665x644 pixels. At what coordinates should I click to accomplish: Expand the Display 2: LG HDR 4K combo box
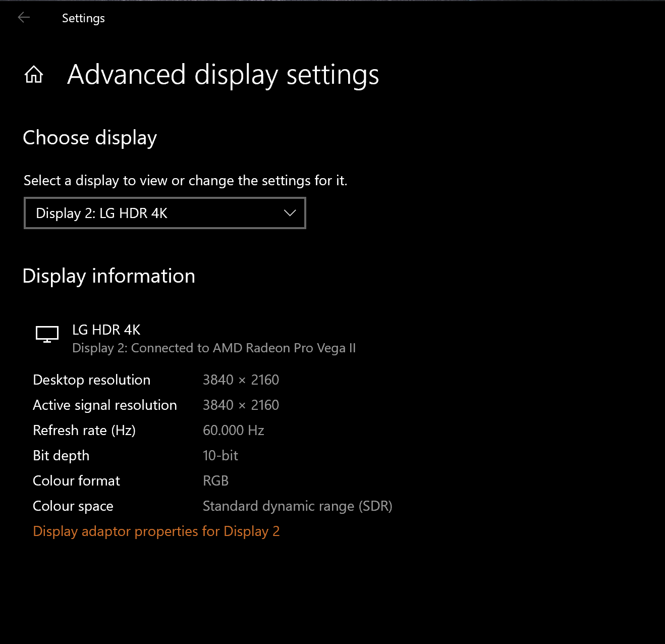(164, 213)
